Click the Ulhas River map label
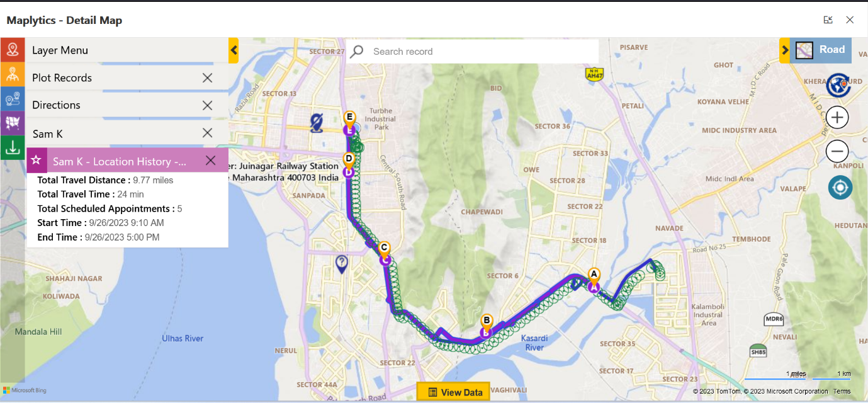Image resolution: width=868 pixels, height=403 pixels. [x=183, y=338]
